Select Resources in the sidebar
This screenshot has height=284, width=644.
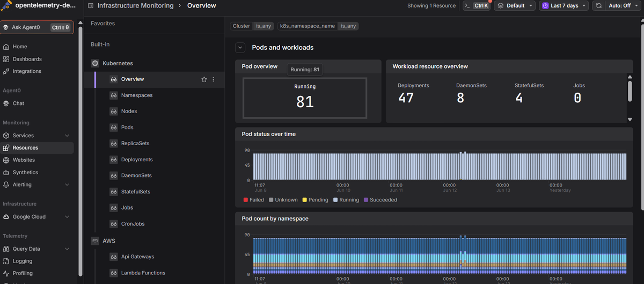point(37,148)
